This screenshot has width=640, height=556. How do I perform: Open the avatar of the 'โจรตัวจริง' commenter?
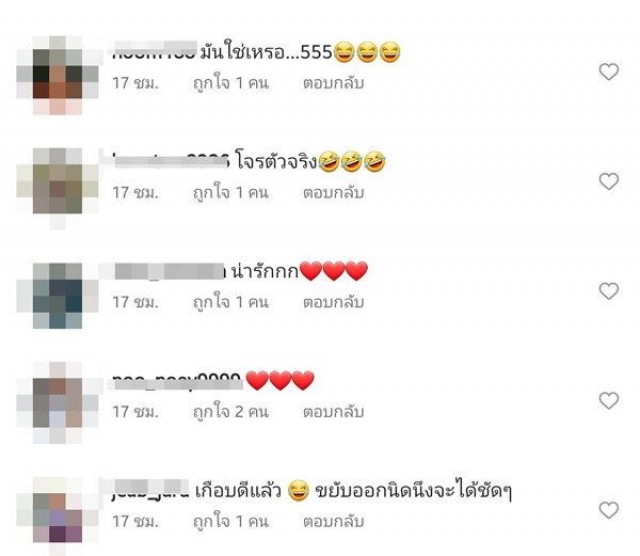tap(57, 185)
